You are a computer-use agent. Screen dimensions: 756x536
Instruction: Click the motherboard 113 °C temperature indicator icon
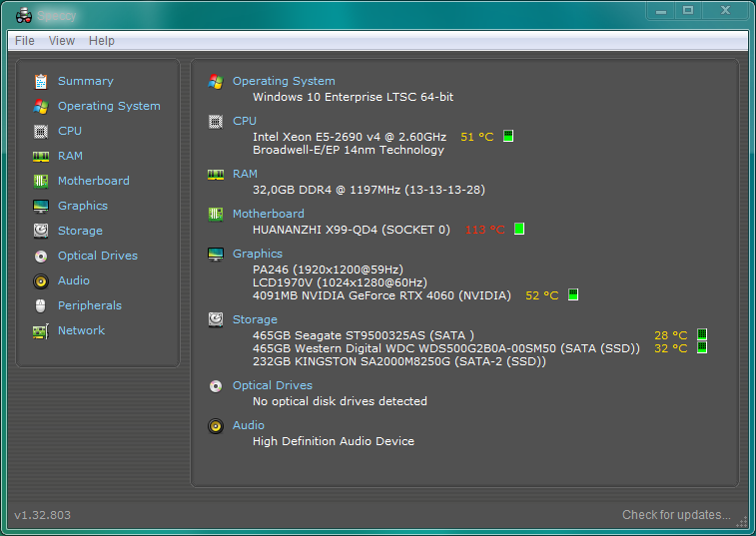tap(519, 229)
